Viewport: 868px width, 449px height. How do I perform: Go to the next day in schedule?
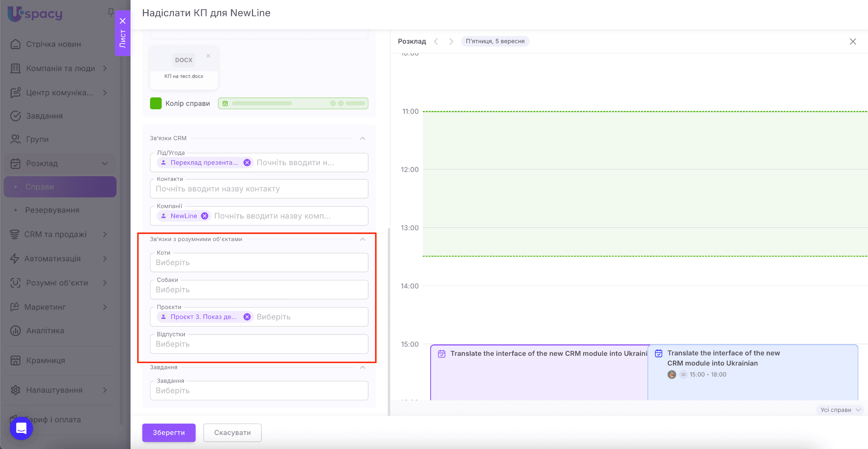451,42
